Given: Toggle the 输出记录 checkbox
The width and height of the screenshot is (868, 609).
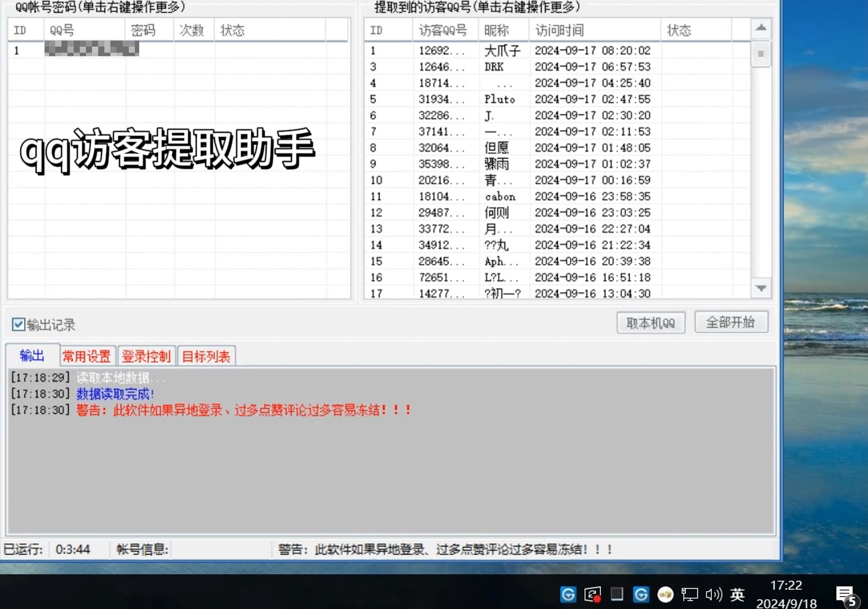Looking at the screenshot, I should (19, 324).
